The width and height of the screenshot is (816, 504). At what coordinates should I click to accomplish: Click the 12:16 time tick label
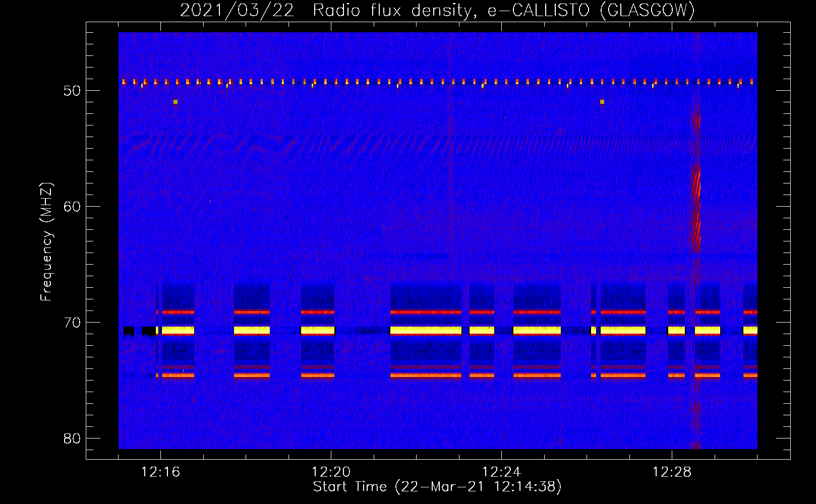point(160,472)
